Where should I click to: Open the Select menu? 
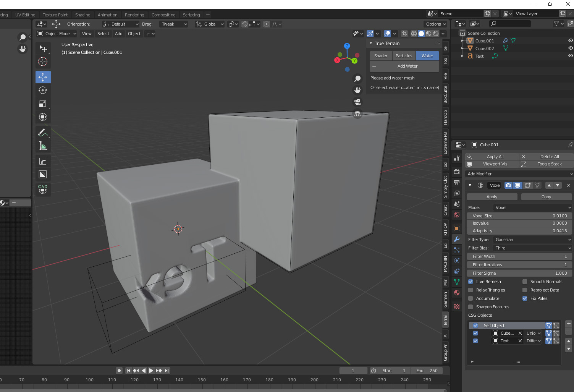click(103, 34)
